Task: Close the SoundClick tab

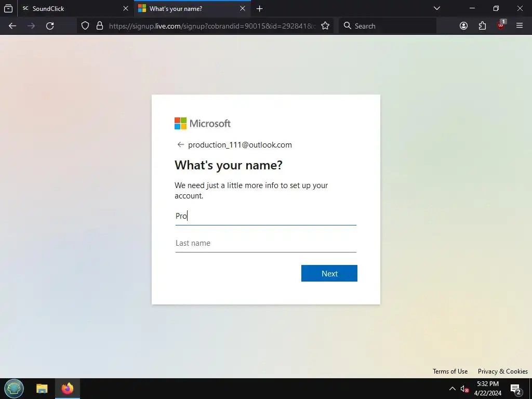Action: pyautogui.click(x=126, y=8)
